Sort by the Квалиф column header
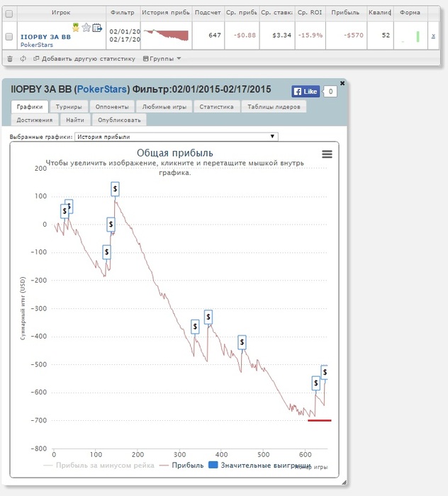 (380, 13)
